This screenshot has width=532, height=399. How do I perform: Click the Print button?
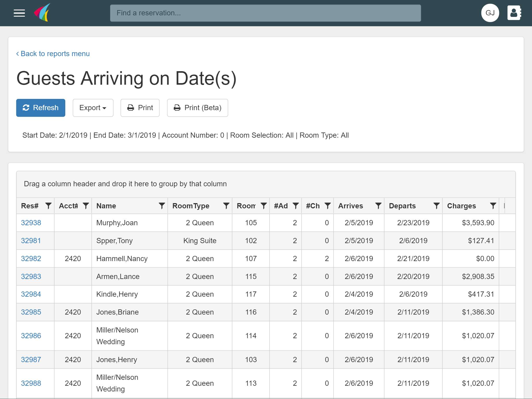140,108
